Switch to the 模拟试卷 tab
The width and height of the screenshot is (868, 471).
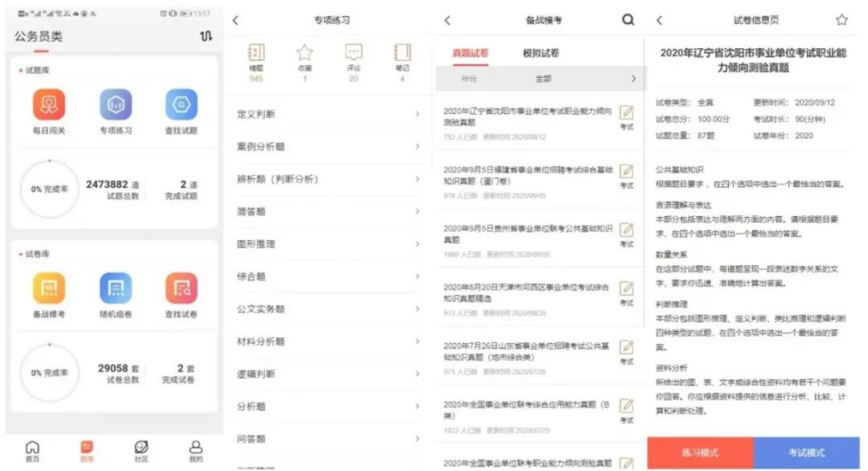[x=541, y=54]
